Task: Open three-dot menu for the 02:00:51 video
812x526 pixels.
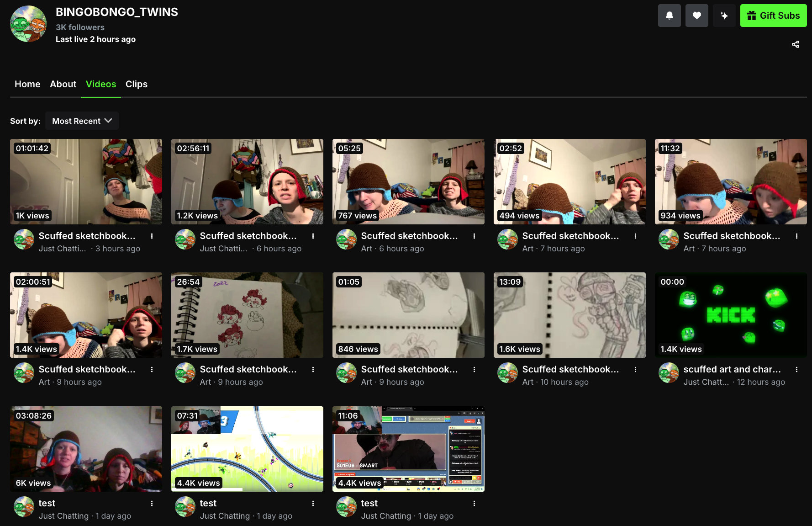Action: pos(152,370)
